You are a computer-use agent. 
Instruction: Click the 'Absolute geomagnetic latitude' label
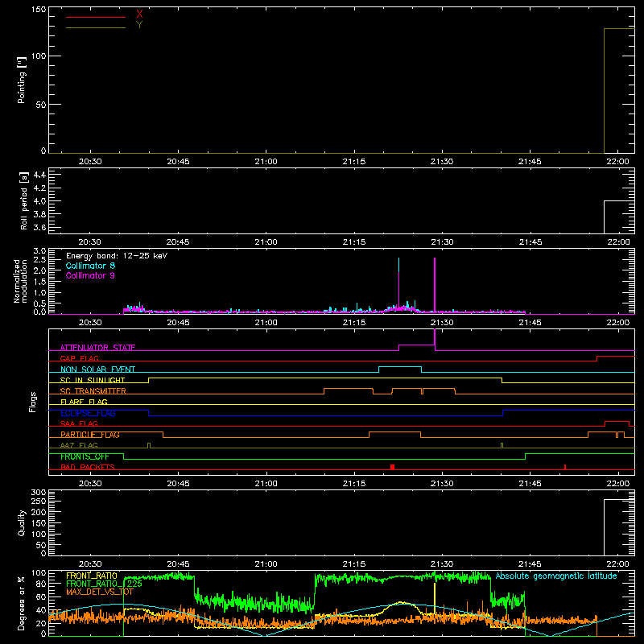coord(556,576)
